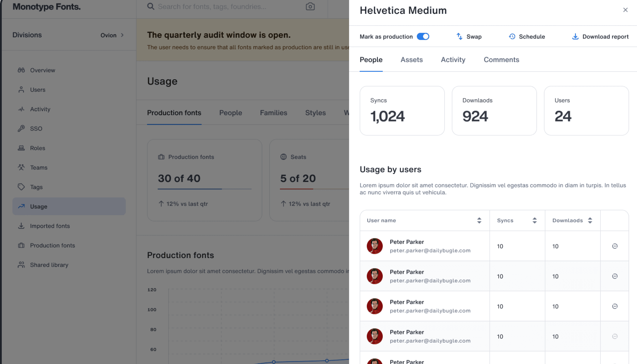Open the Comments tab
Screen dimensions: 637x364
coord(502,60)
